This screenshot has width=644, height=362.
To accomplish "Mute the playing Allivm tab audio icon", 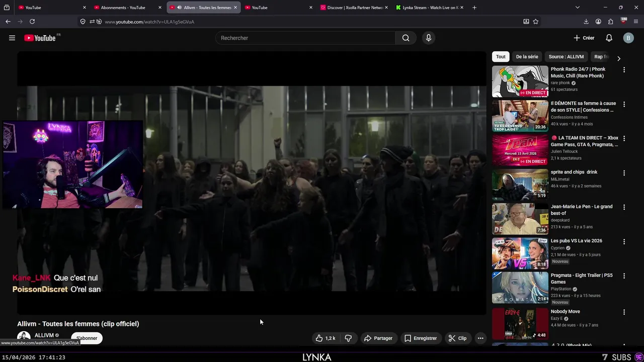I will (x=179, y=8).
